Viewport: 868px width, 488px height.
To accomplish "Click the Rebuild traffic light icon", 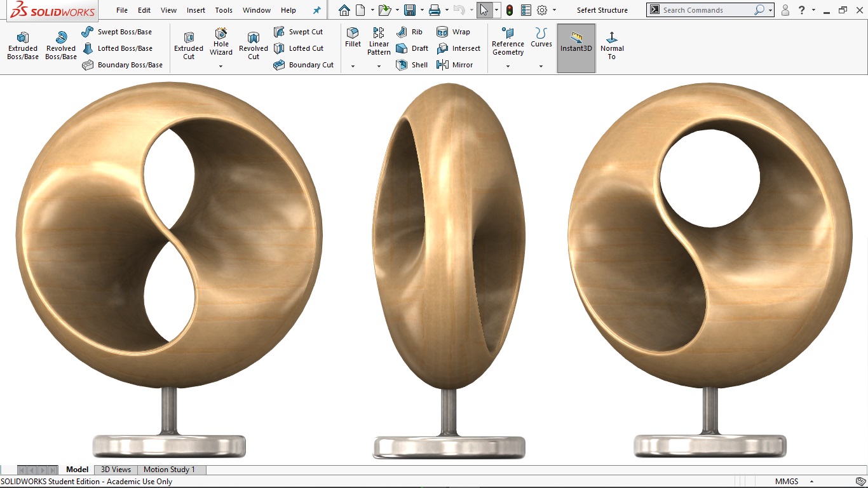I will (x=510, y=10).
